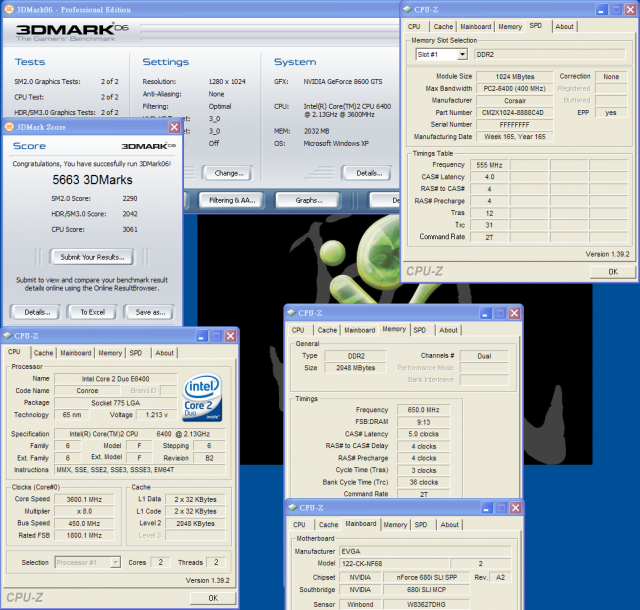Screen dimensions: 640x610
Task: Click OK in the CPU-Z processor window
Action: [x=213, y=598]
